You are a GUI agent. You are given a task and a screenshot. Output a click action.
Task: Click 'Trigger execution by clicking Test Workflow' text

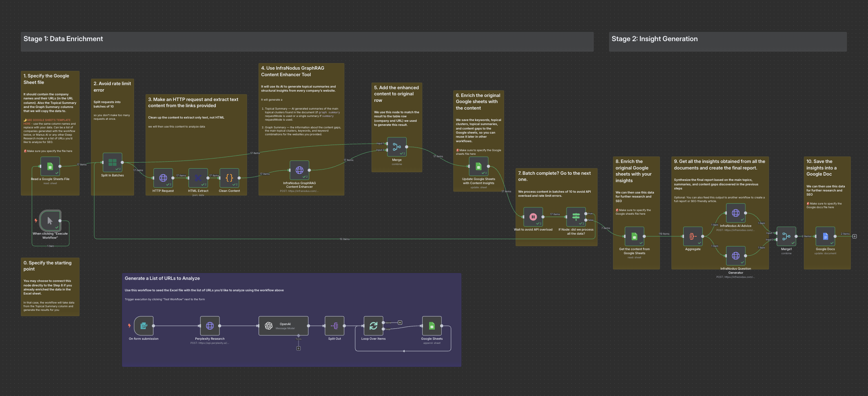coord(165,299)
